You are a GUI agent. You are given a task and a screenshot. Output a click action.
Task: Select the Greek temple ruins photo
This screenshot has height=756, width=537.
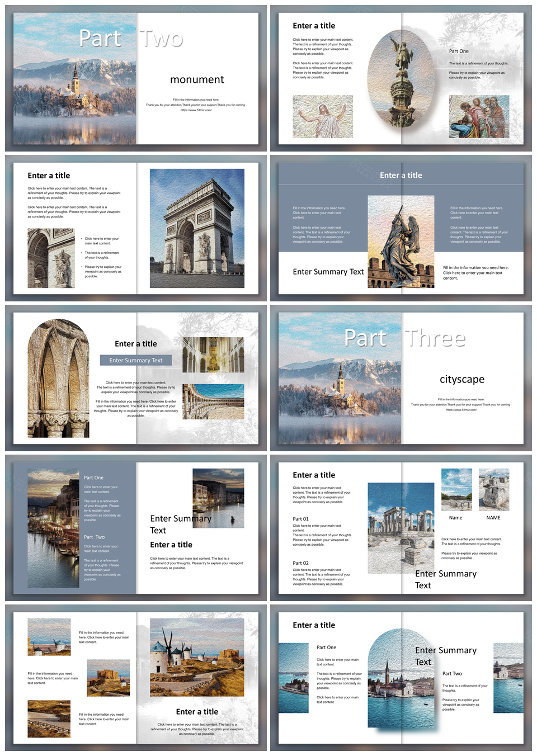401,528
